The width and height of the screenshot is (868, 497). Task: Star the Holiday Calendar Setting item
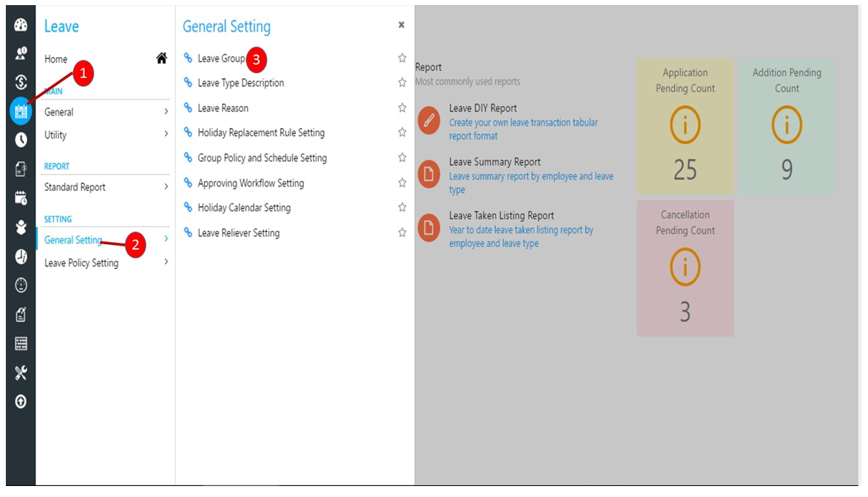402,207
